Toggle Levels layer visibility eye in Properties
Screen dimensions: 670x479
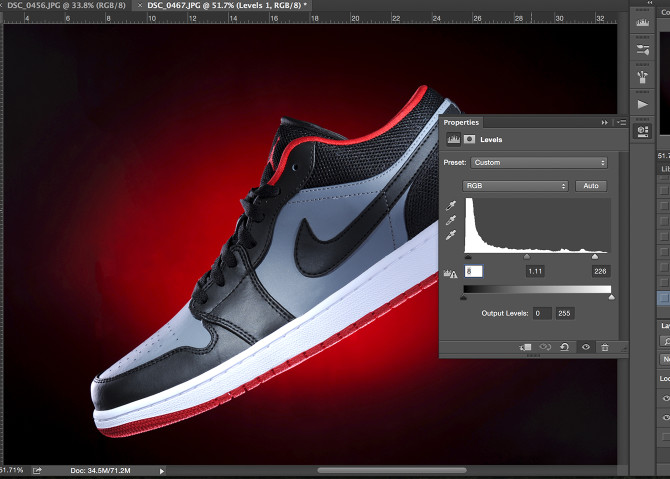click(586, 347)
